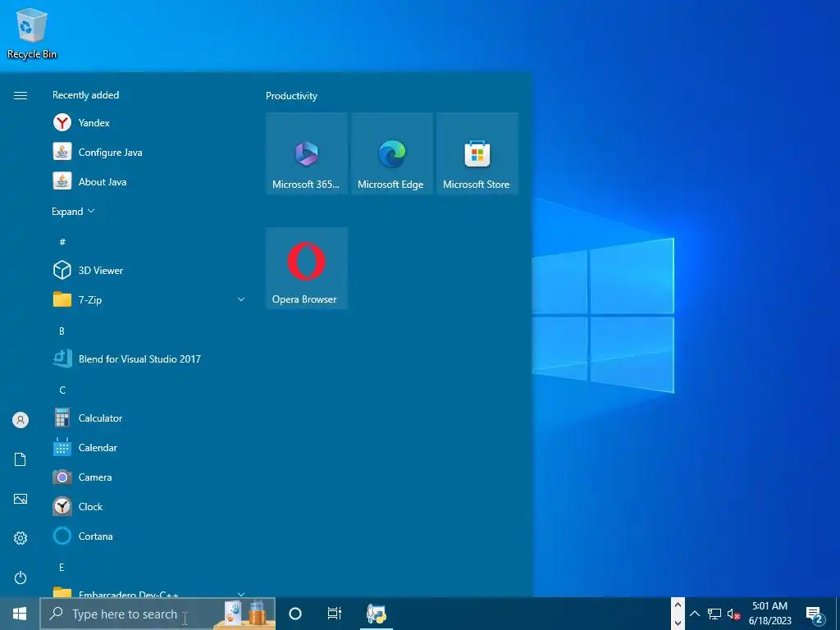Open Settings gear in Start menu
The height and width of the screenshot is (630, 840).
pyautogui.click(x=21, y=538)
